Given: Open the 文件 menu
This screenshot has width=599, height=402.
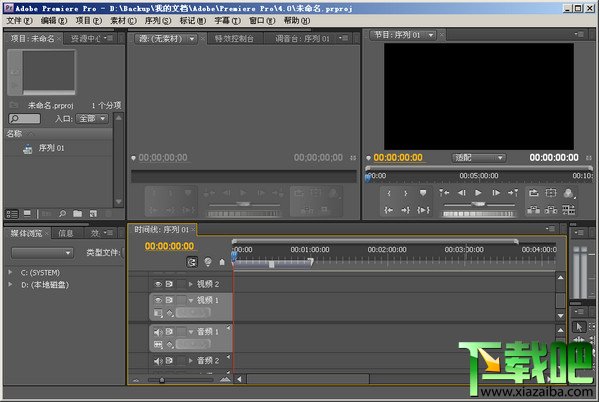Looking at the screenshot, I should coord(19,20).
